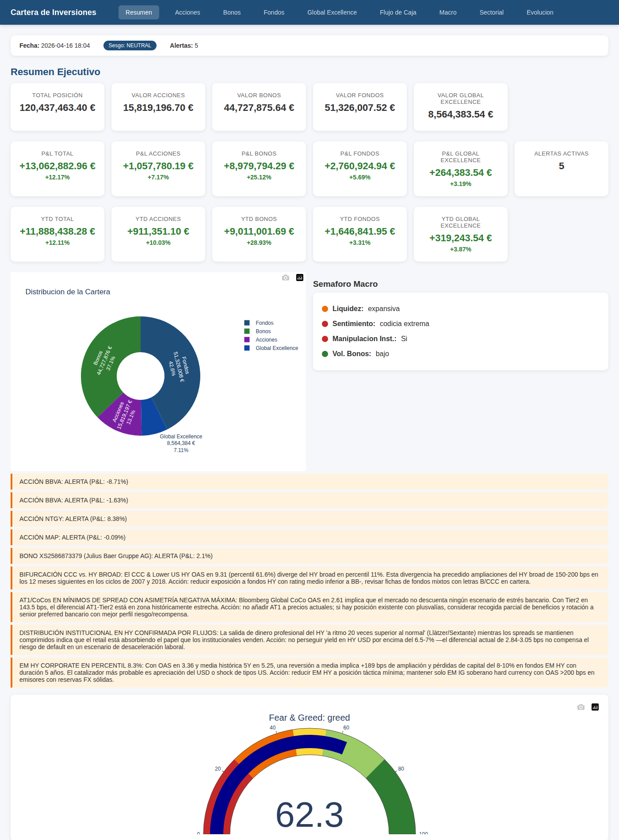This screenshot has height=840, width=619.
Task: Click Plotly logo icon on gauge chart
Action: (x=595, y=707)
